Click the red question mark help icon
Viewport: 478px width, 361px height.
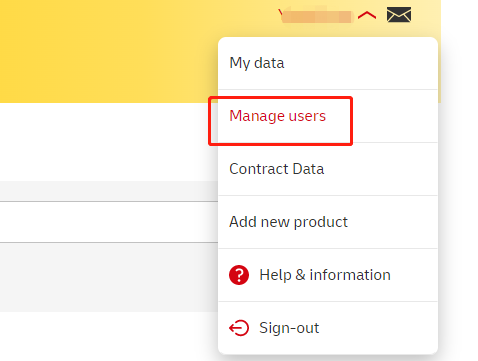(x=239, y=275)
